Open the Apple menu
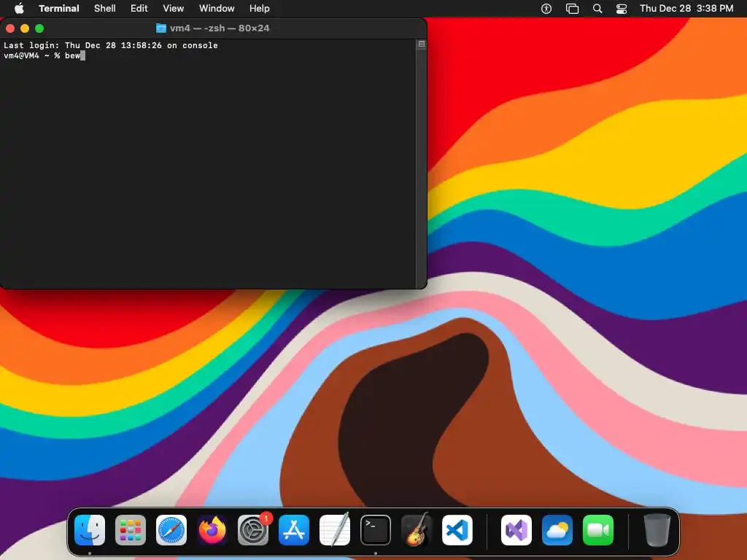 tap(19, 8)
